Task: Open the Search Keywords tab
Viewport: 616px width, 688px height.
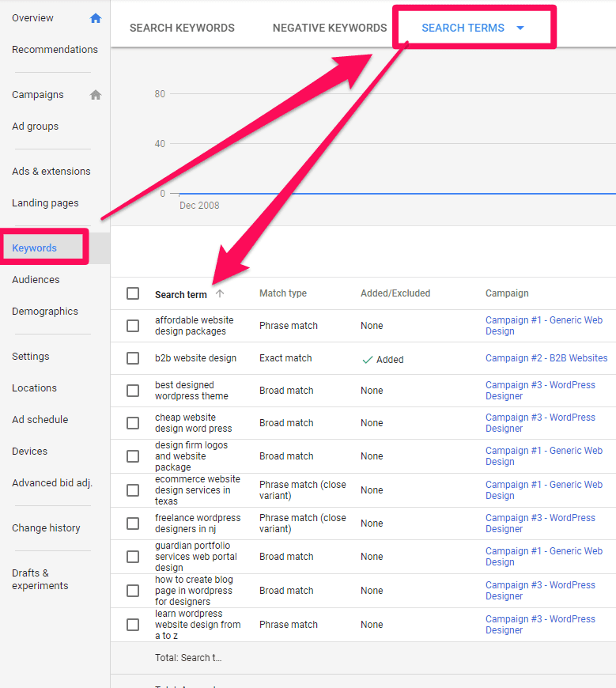Action: click(182, 28)
